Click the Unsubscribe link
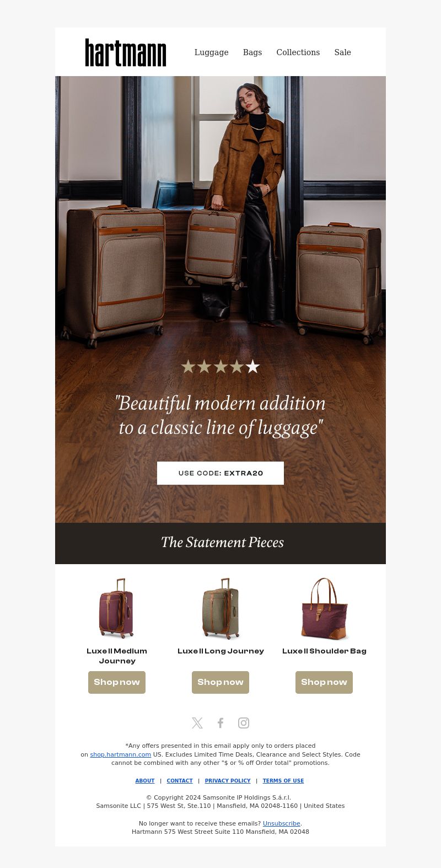This screenshot has width=441, height=868. click(x=282, y=823)
